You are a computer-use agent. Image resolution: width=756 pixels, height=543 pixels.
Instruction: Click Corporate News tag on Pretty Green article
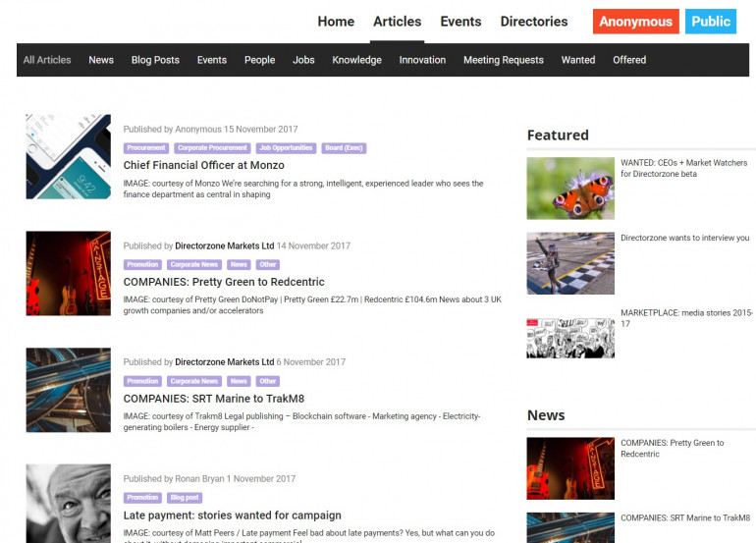[194, 265]
